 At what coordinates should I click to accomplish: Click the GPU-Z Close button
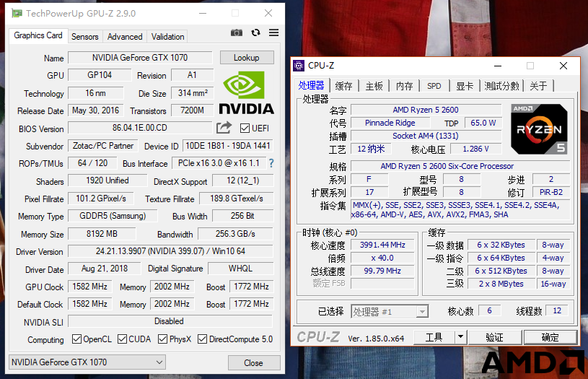(x=254, y=363)
